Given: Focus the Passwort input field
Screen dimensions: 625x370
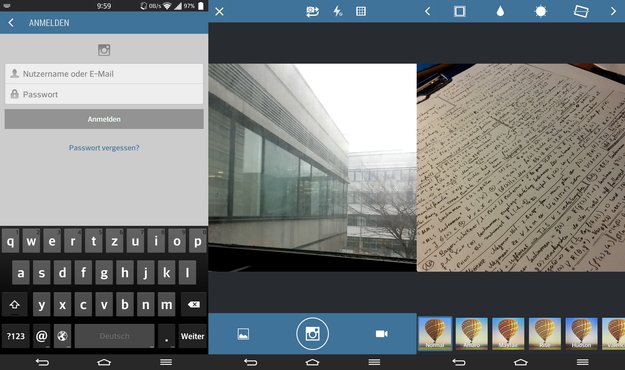Looking at the screenshot, I should tap(104, 94).
